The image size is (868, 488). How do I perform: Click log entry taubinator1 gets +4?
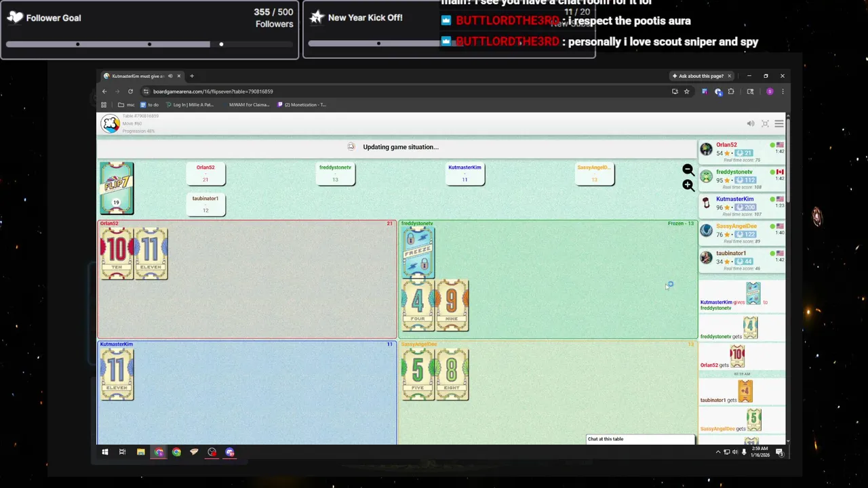tap(742, 392)
